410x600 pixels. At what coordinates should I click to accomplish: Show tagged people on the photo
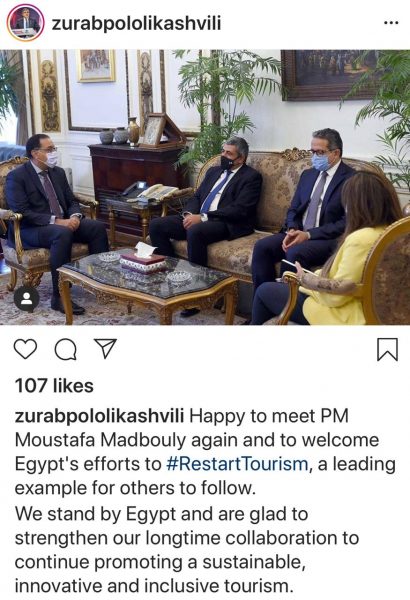point(26,298)
